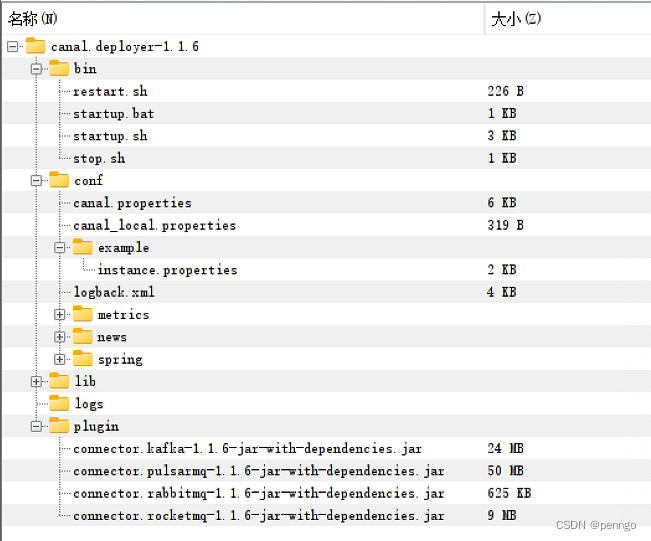This screenshot has width=651, height=541.
Task: Select connector.rocketmq-1.1.6 jar file
Action: (259, 516)
